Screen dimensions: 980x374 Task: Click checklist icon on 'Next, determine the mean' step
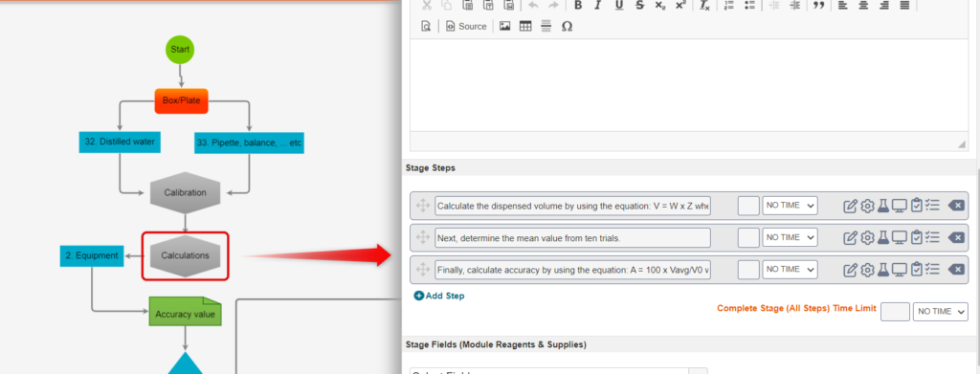coord(932,237)
